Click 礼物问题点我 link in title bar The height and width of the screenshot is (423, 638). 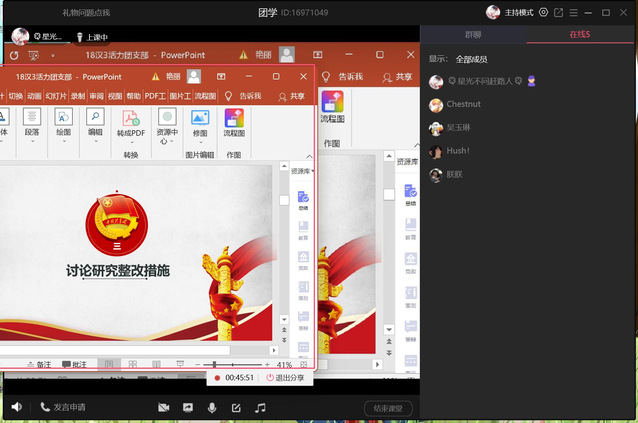click(x=86, y=13)
